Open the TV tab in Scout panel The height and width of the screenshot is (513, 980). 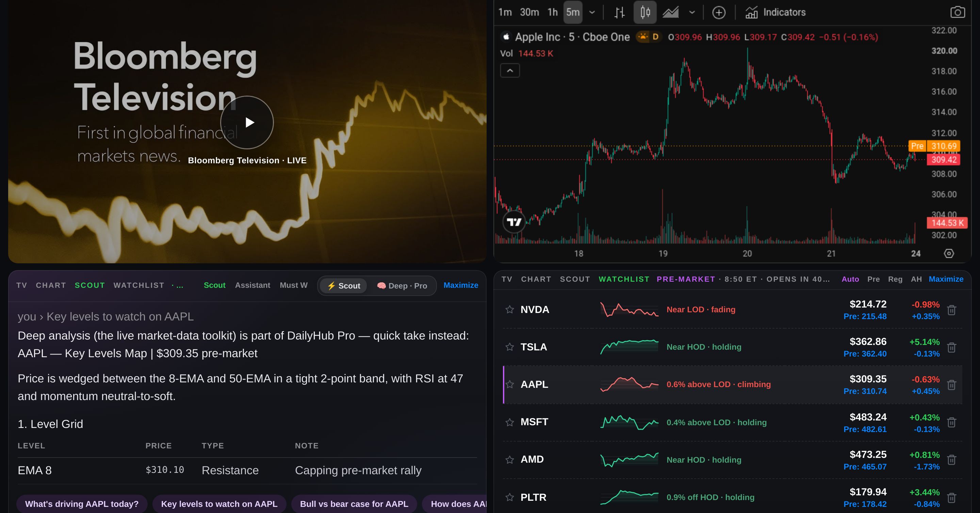(x=22, y=285)
